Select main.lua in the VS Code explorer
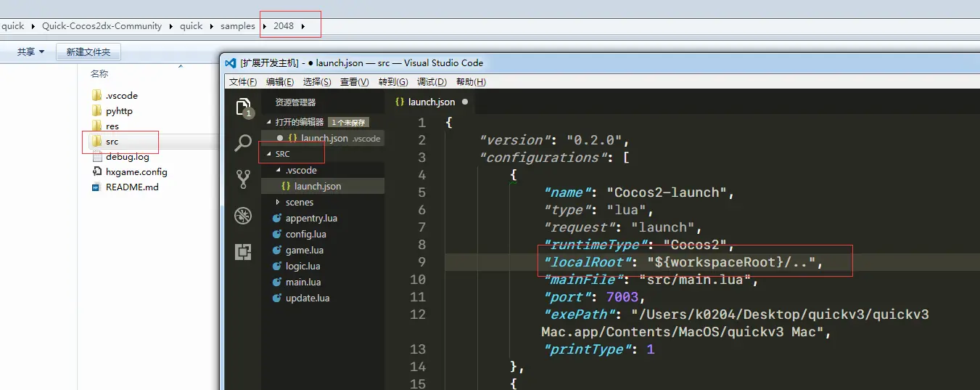 303,282
